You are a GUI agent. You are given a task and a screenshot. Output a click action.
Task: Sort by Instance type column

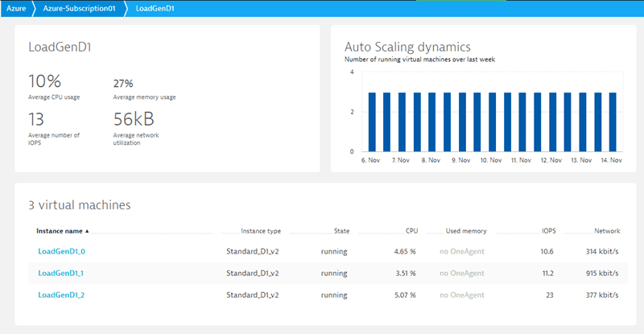point(261,231)
